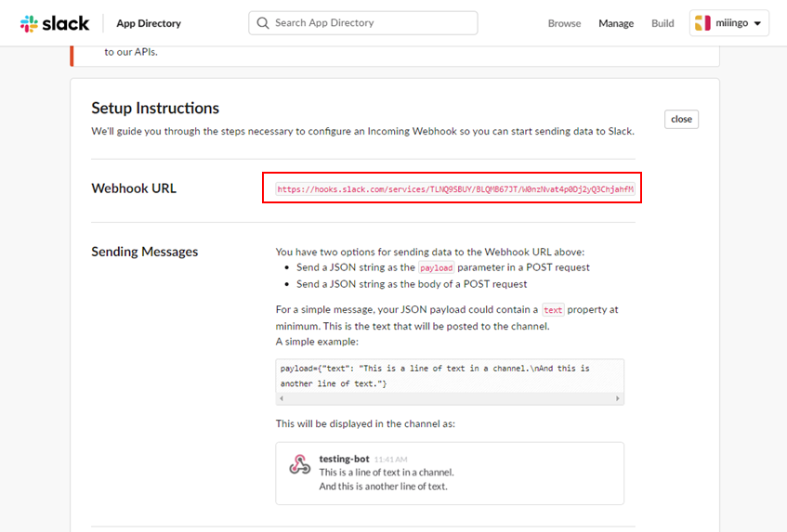Viewport: 787px width, 532px height.
Task: Click the inline 'payload' code word
Action: tap(436, 267)
